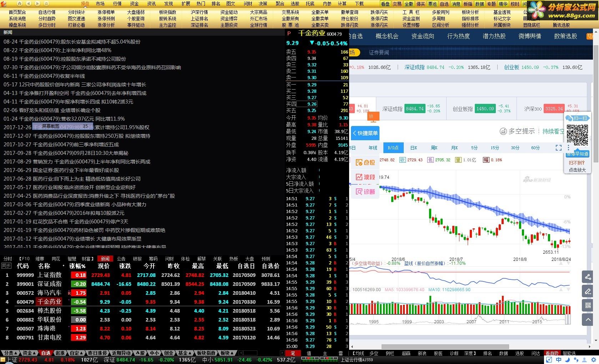Click the double-chevron collapse icon at top

pyautogui.click(x=46, y=4)
